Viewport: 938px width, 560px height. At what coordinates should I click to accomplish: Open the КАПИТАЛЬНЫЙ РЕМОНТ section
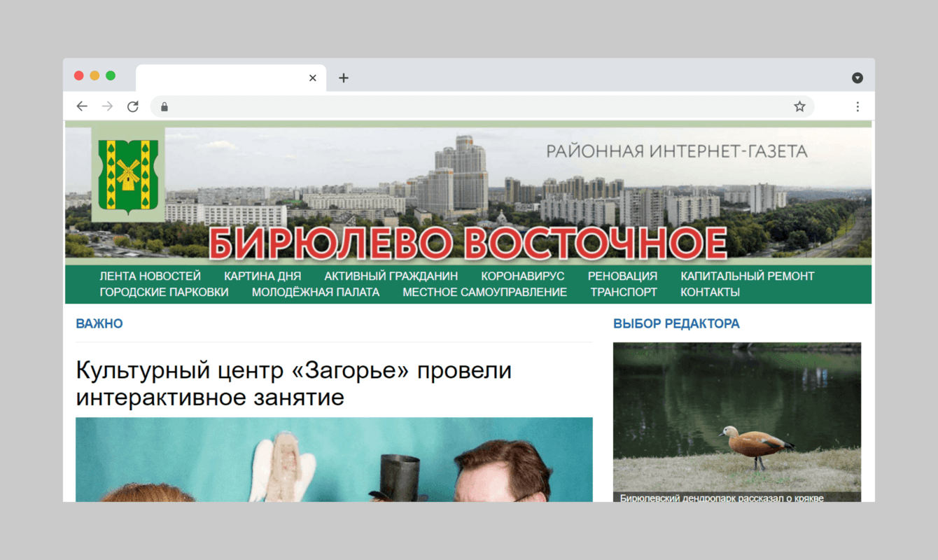point(748,276)
